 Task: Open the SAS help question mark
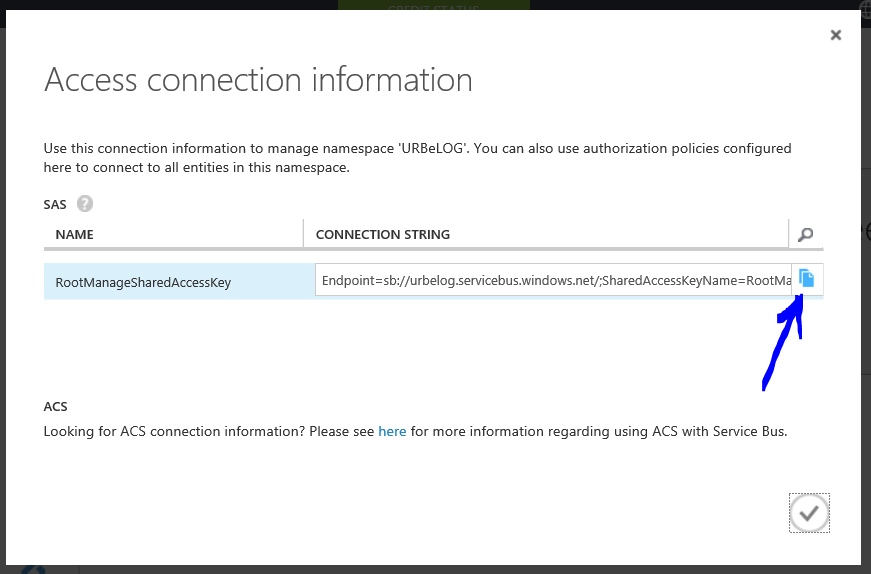(x=85, y=204)
